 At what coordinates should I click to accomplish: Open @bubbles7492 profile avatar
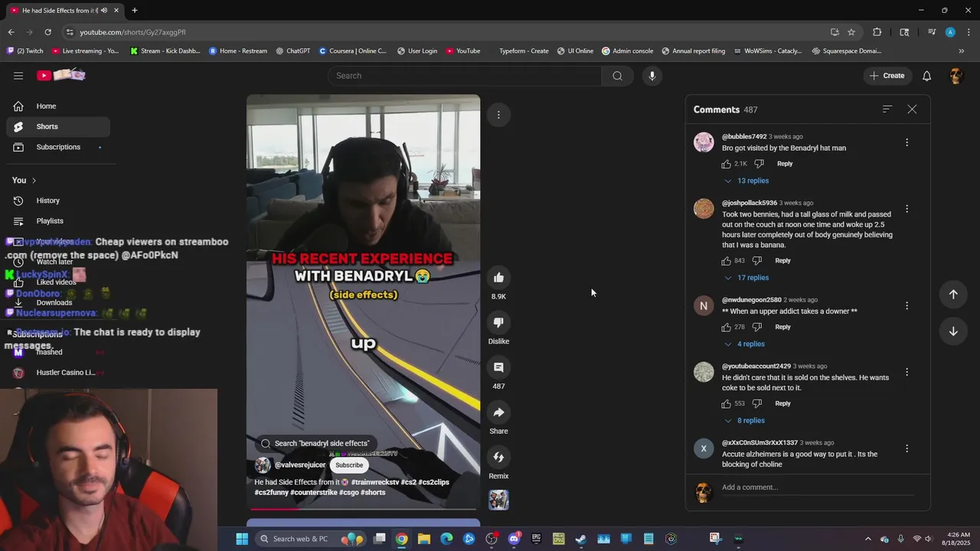pyautogui.click(x=704, y=142)
